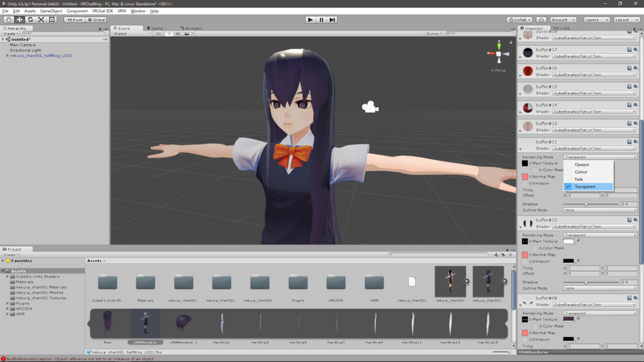This screenshot has width=644, height=362.
Task: Choose Fade rendering mode
Action: pos(589,179)
